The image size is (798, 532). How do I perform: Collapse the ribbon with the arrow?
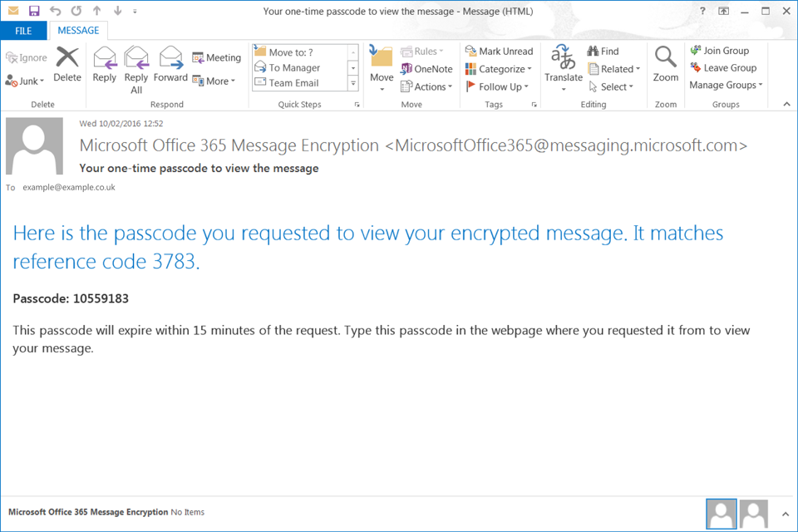787,104
